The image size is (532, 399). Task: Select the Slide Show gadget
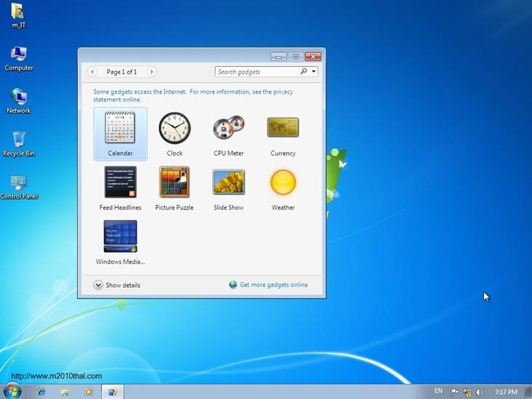click(229, 188)
